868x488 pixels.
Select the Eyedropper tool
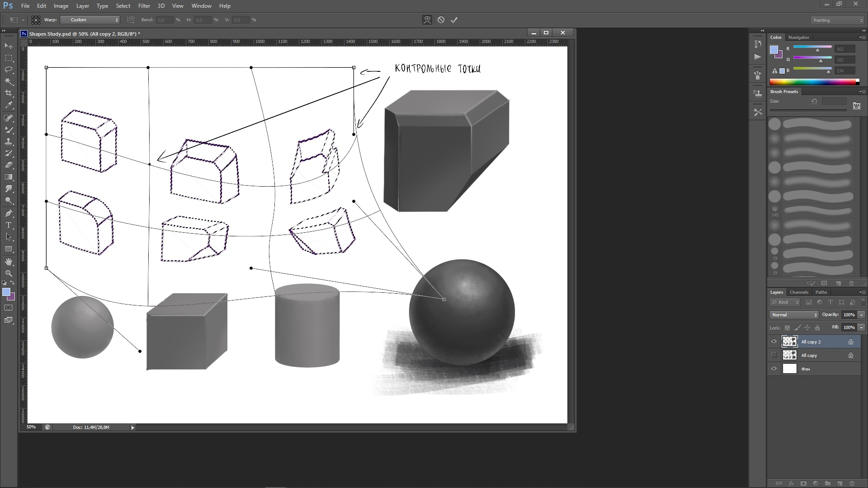(9, 105)
